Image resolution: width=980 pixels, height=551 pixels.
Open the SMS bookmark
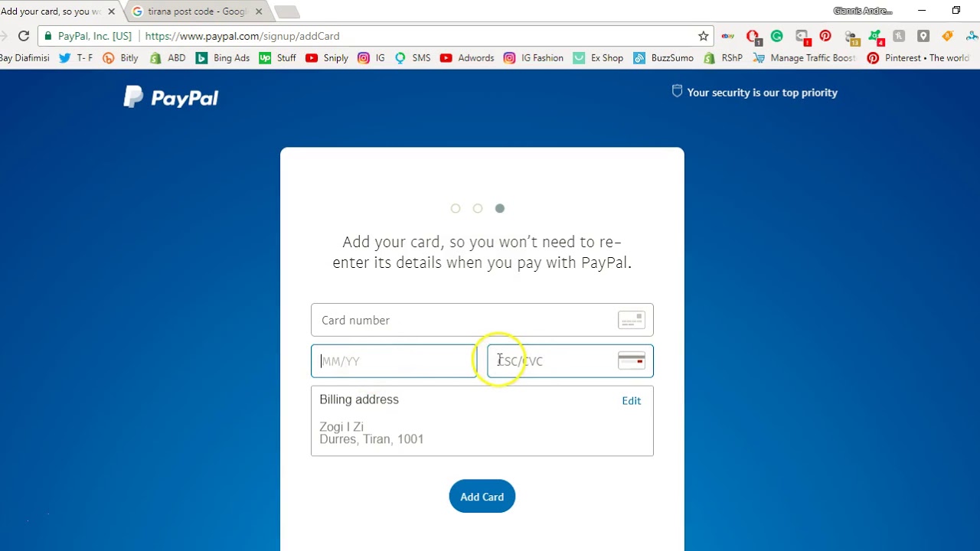[413, 57]
